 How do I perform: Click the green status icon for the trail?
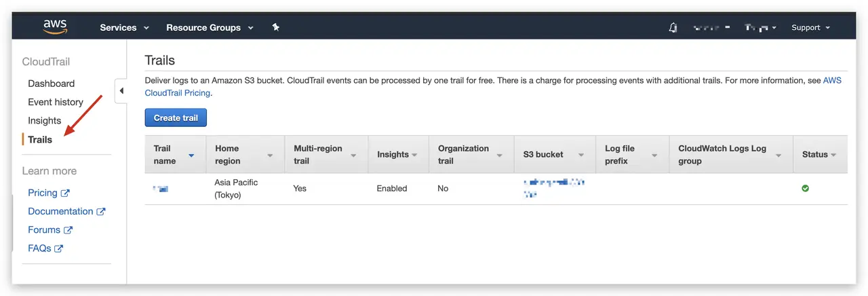tap(805, 188)
